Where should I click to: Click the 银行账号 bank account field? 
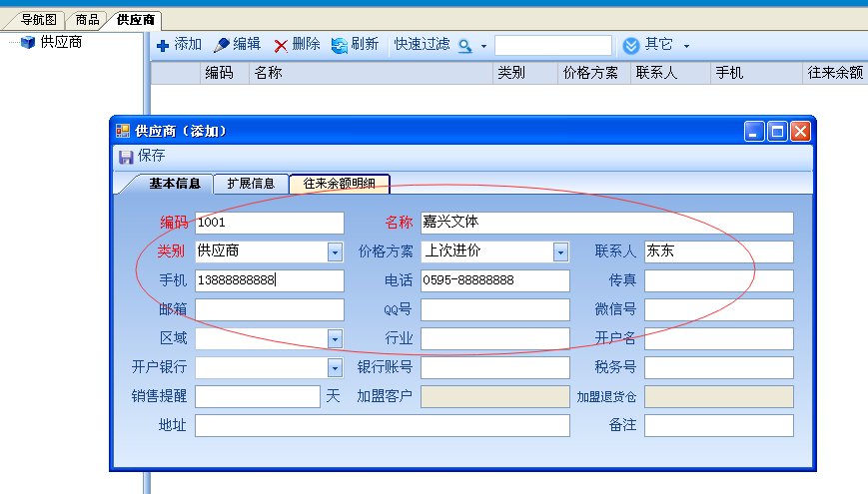pyautogui.click(x=495, y=367)
